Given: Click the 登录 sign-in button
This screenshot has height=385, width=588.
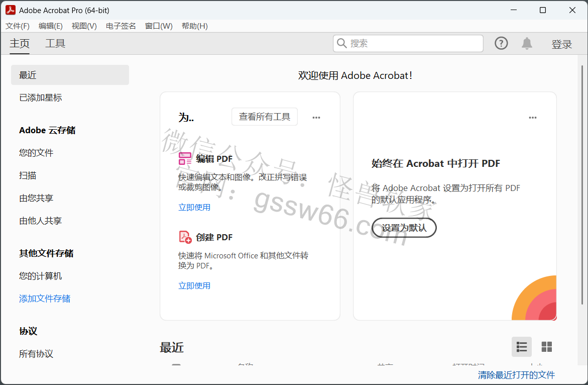Looking at the screenshot, I should 561,44.
